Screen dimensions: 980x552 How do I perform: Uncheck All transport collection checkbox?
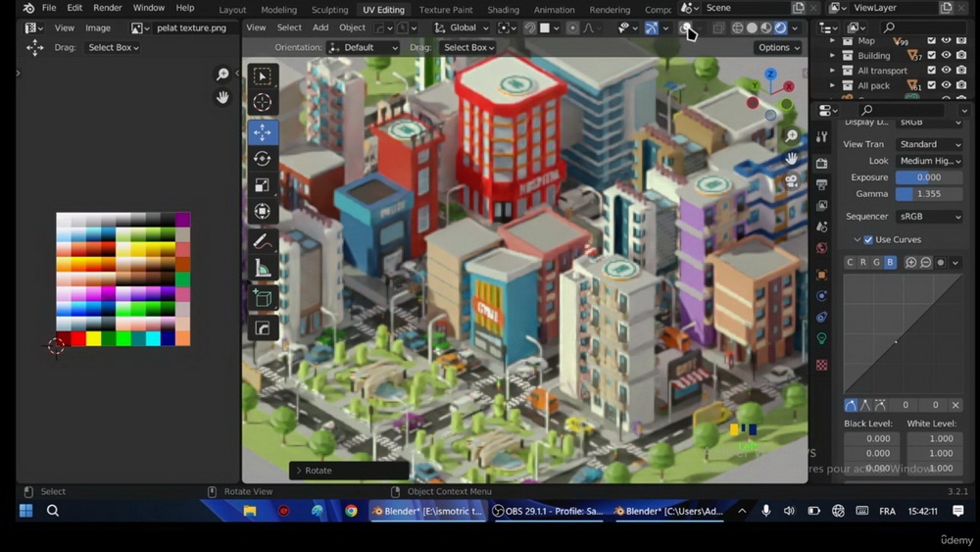click(931, 71)
